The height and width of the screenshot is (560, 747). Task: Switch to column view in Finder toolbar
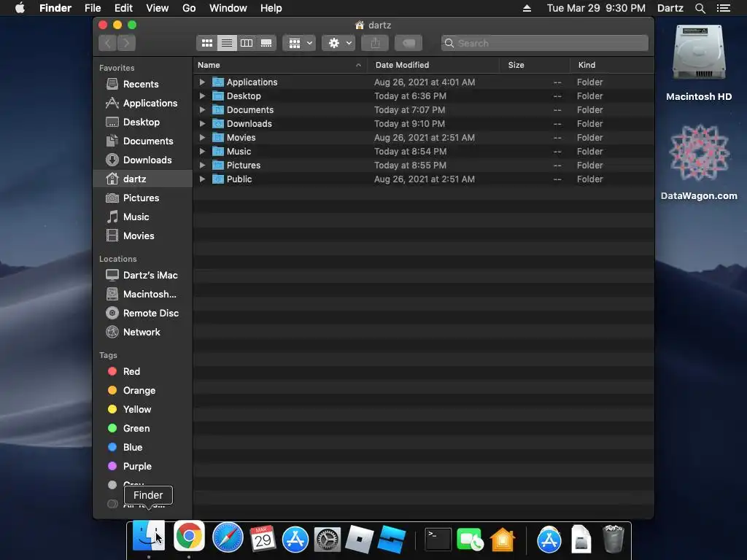(x=247, y=43)
